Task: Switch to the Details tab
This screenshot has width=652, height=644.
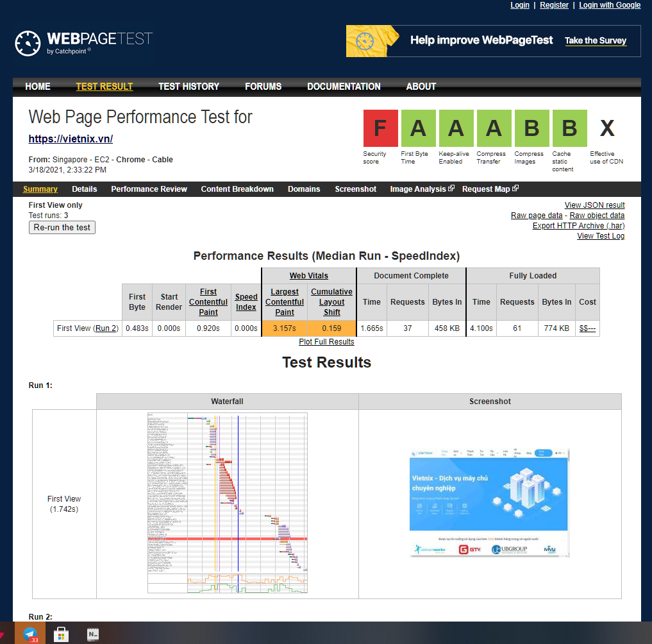Action: point(84,189)
